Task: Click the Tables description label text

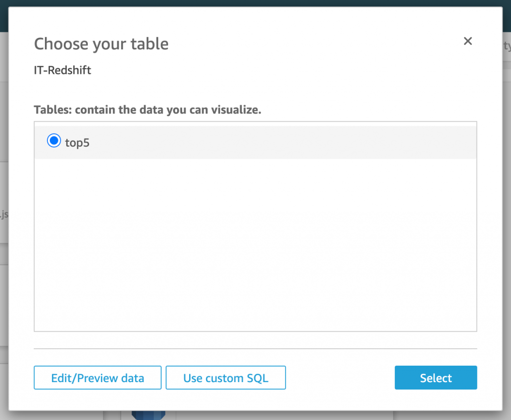Action: tap(148, 110)
